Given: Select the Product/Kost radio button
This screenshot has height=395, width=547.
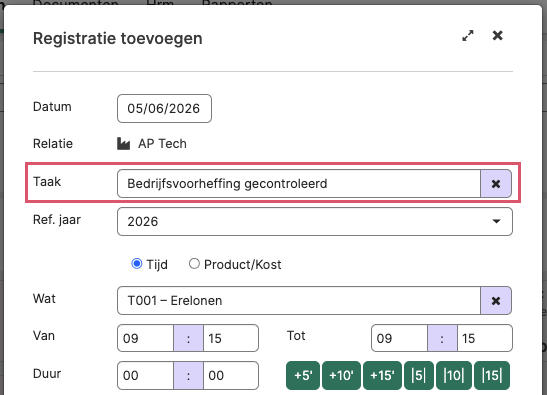Looking at the screenshot, I should pos(194,264).
